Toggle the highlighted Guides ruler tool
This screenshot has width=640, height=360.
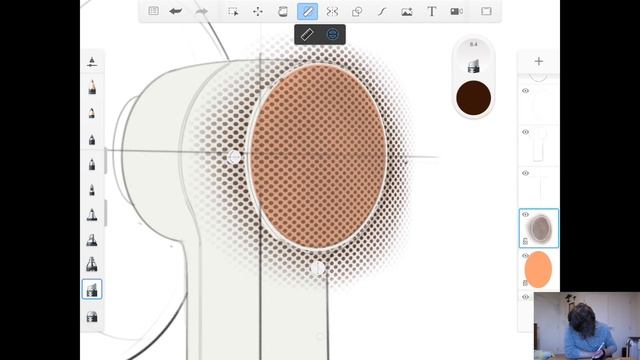click(x=308, y=11)
